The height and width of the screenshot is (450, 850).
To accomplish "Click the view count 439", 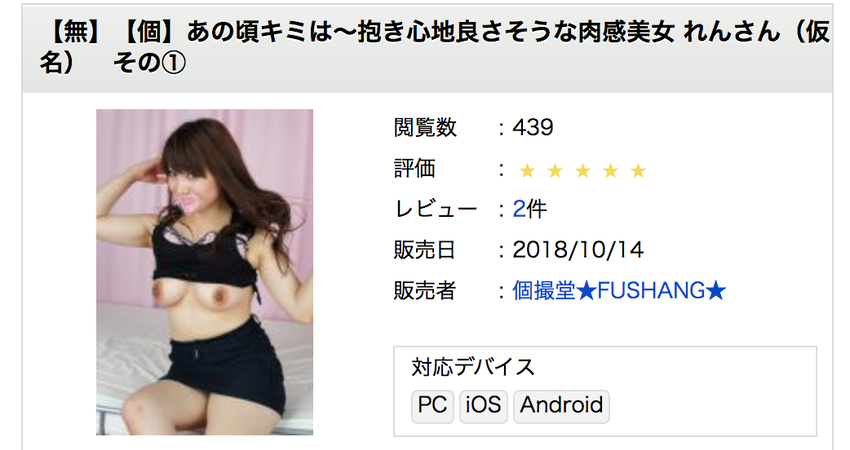I will click(533, 128).
